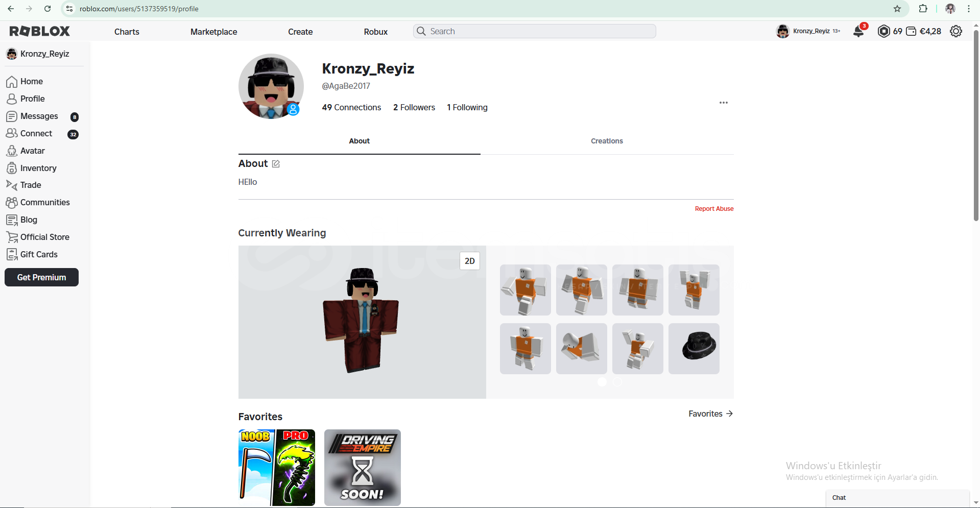Open the Chat panel
Viewport: 980px width, 508px height.
tap(897, 498)
